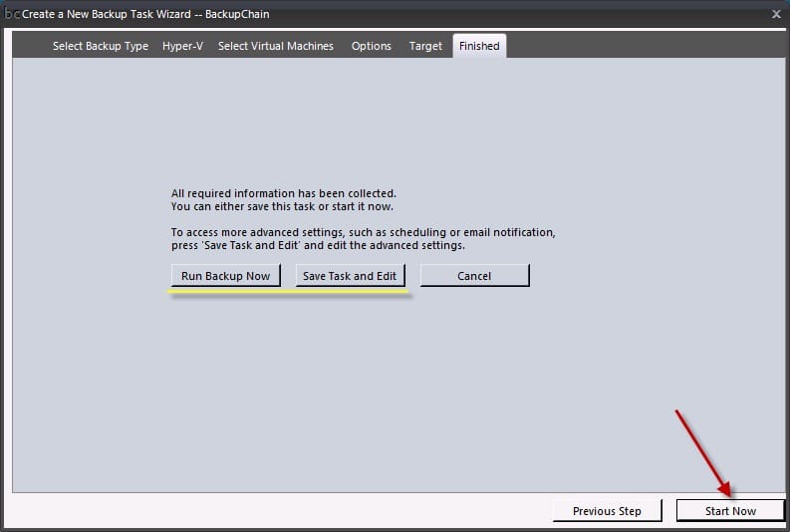Go back with Previous Step button

607,511
